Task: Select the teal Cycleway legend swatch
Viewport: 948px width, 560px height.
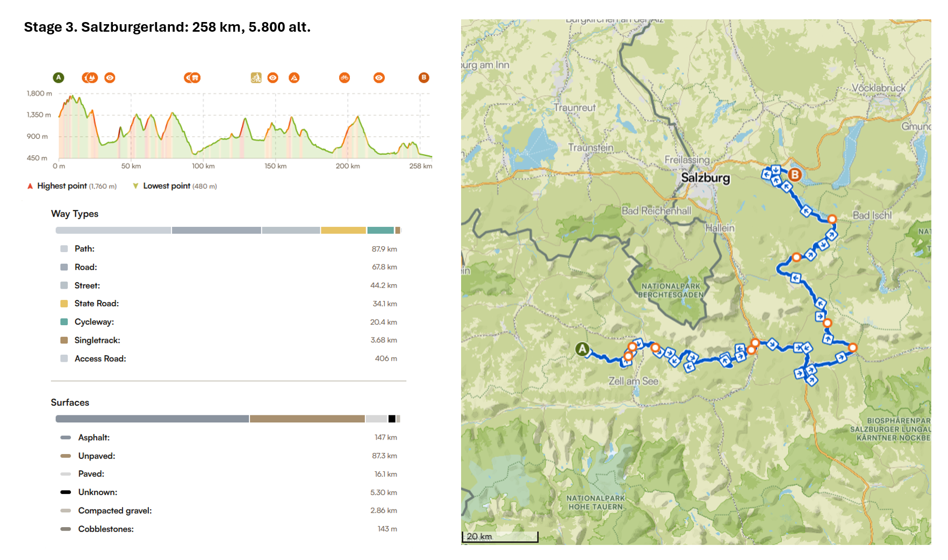Action: click(x=64, y=322)
